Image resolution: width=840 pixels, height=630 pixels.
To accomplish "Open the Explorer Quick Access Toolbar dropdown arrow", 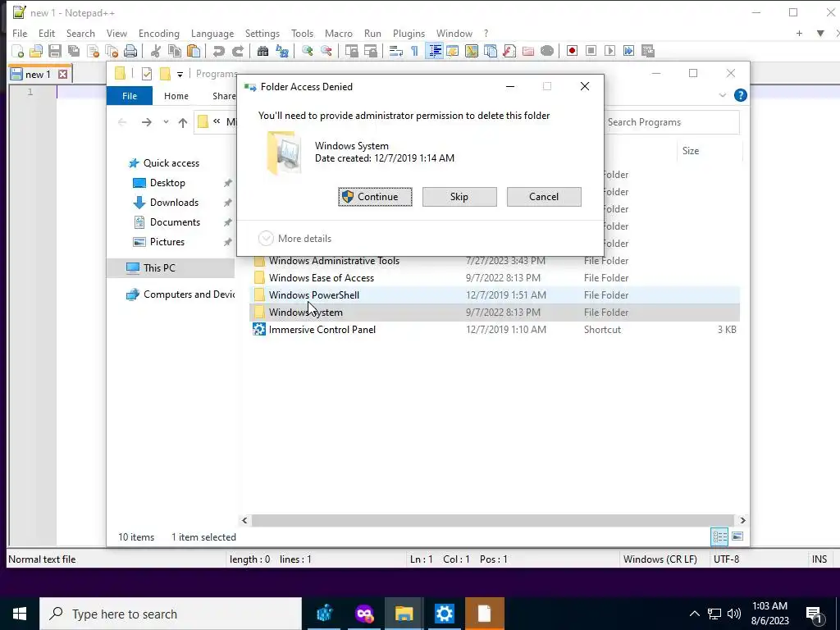I will [180, 75].
